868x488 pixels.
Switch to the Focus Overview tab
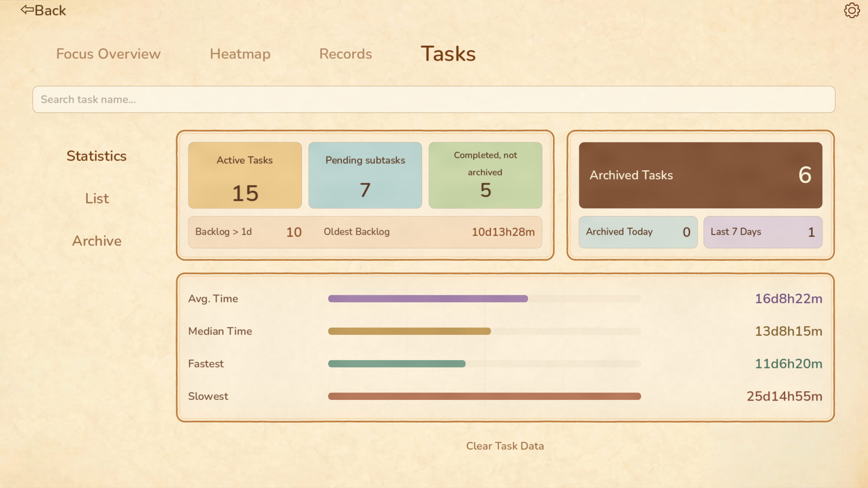click(108, 54)
